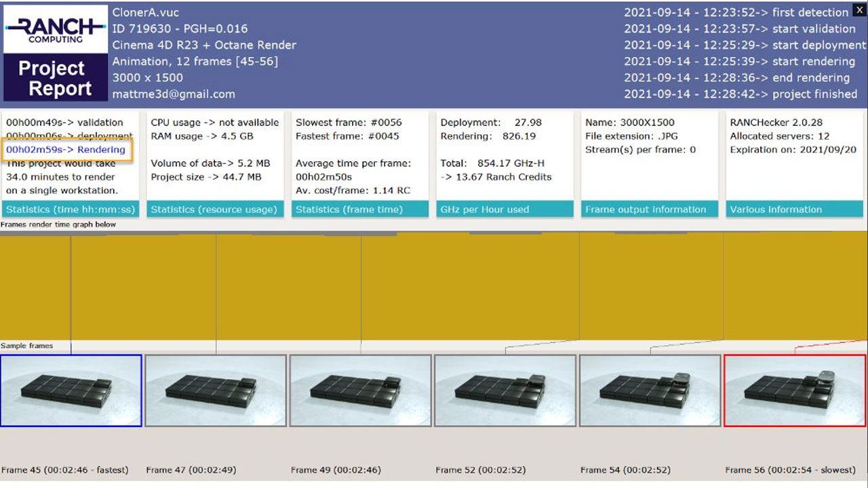Click the 'Frame 47 (00:02:49)' caption
The width and height of the screenshot is (868, 488).
[191, 470]
